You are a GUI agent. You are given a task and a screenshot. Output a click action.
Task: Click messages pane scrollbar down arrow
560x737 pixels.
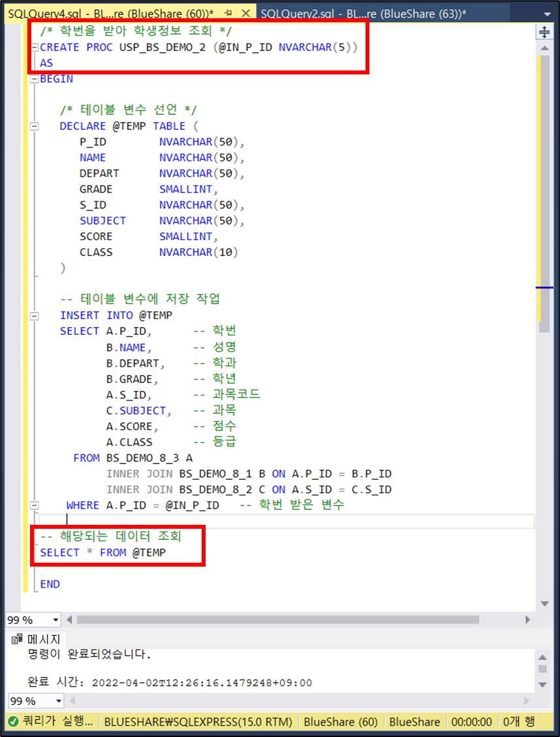click(x=542, y=684)
